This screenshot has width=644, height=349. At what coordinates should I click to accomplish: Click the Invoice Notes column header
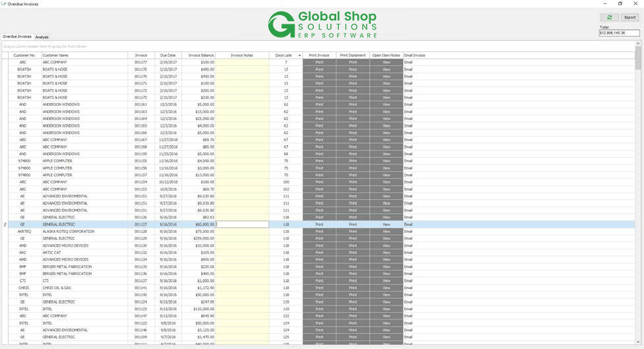tap(242, 55)
